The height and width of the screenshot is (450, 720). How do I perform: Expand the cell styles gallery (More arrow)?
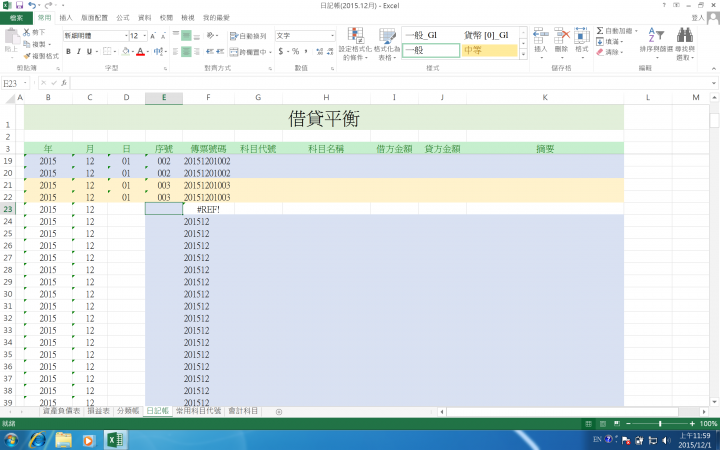[523, 54]
